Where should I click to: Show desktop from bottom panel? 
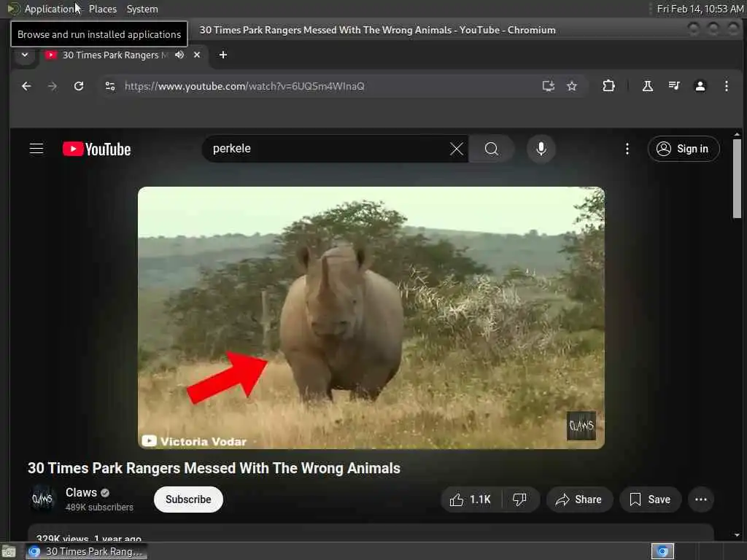coord(9,551)
